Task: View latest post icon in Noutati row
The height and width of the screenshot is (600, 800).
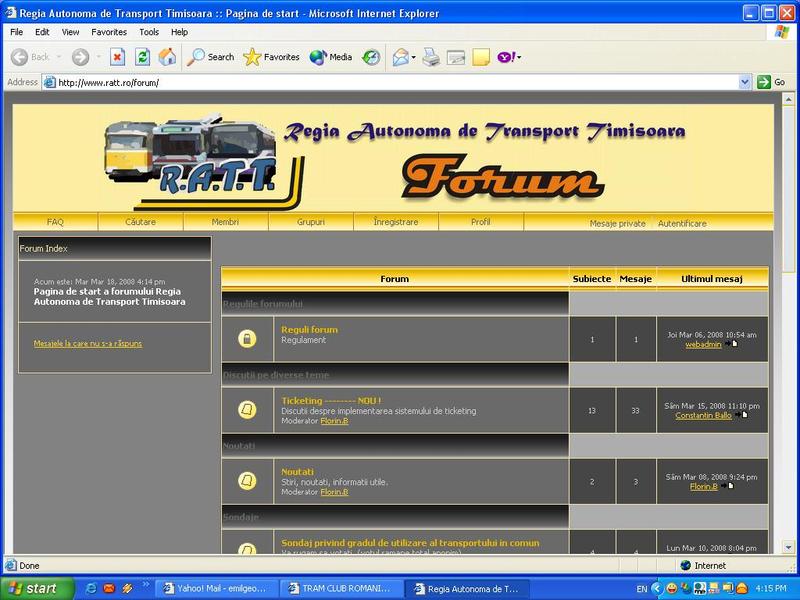Action: [728, 486]
